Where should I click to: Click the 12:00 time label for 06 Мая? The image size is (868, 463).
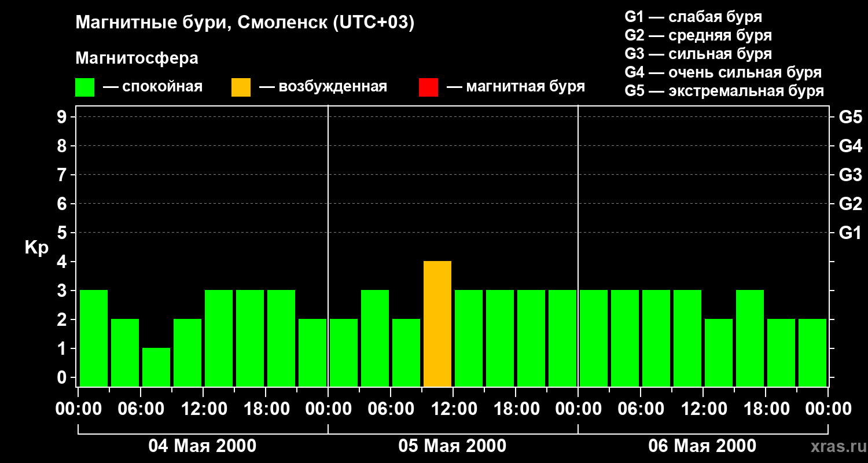(x=703, y=409)
